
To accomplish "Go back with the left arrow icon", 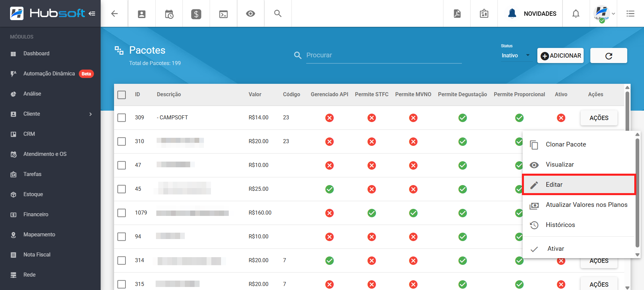I will click(114, 13).
